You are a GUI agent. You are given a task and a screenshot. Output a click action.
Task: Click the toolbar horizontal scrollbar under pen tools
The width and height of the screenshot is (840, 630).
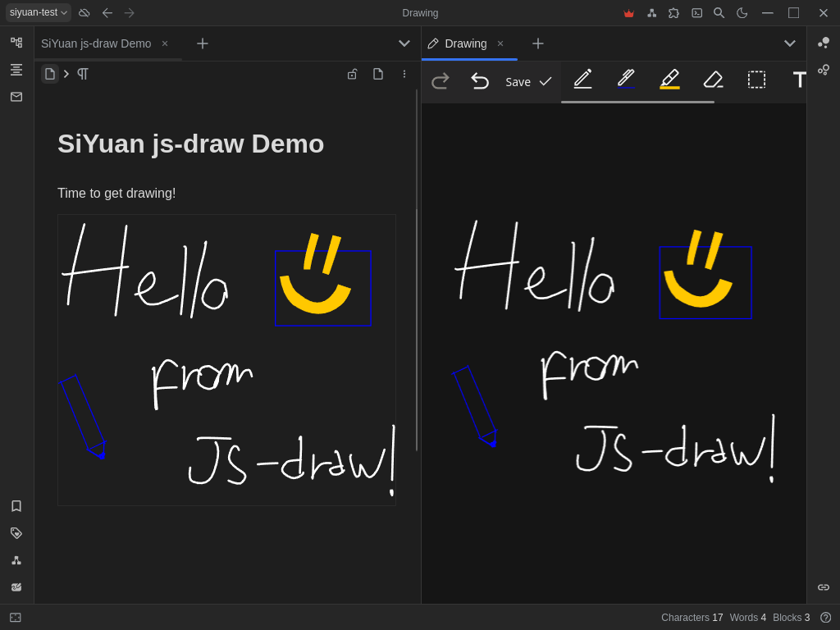pyautogui.click(x=637, y=102)
